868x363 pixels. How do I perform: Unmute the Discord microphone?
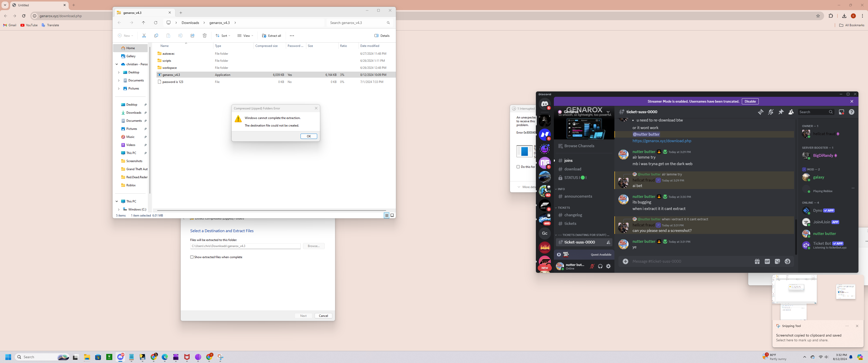pos(592,266)
